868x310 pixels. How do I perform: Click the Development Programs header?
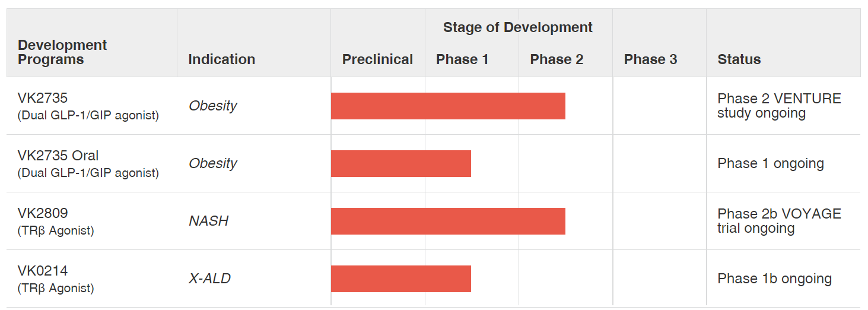(x=62, y=52)
